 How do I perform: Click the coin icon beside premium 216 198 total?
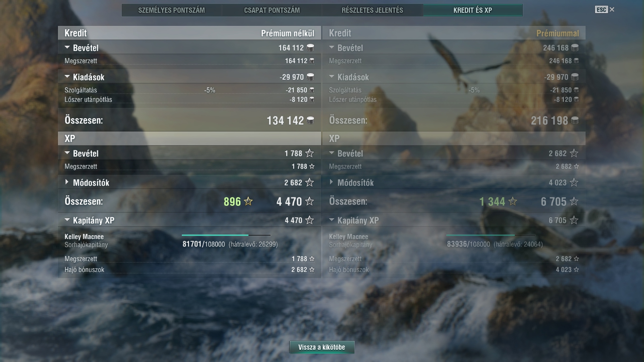pos(575,121)
